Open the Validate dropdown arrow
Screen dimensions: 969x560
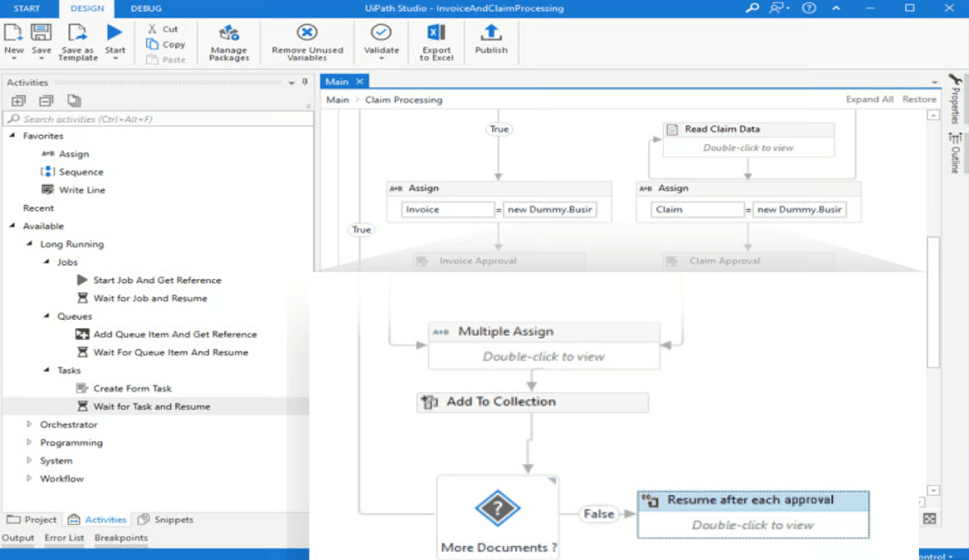pos(380,59)
